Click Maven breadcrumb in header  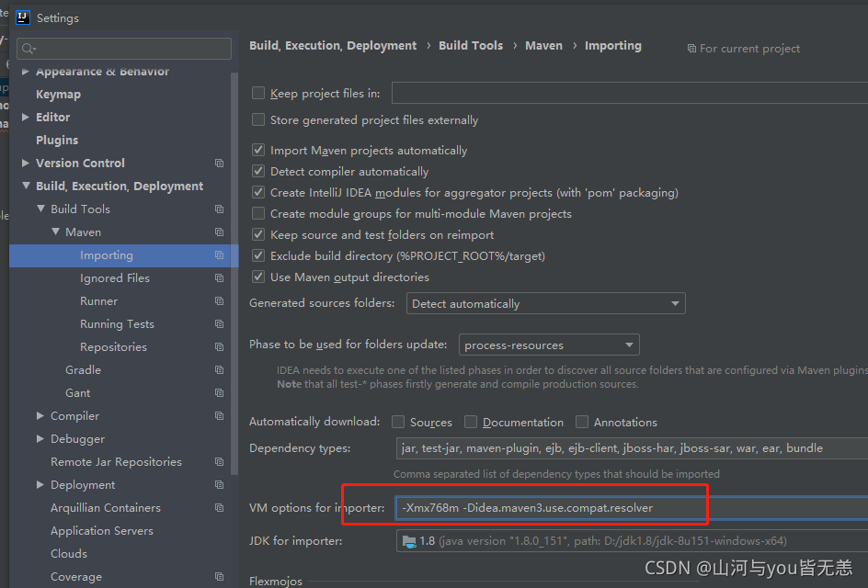point(543,46)
